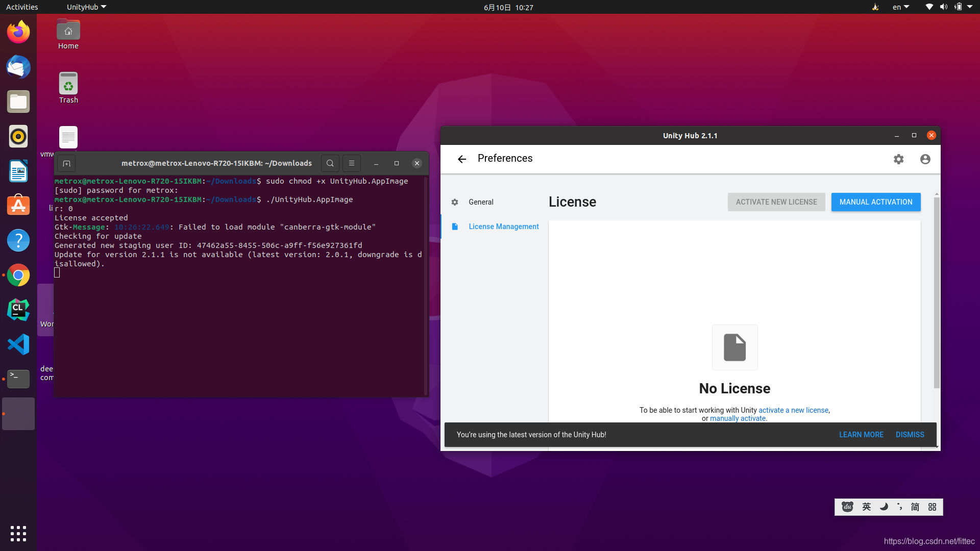This screenshot has width=980, height=551.
Task: Open the Home folder on the desktop
Action: (x=68, y=35)
